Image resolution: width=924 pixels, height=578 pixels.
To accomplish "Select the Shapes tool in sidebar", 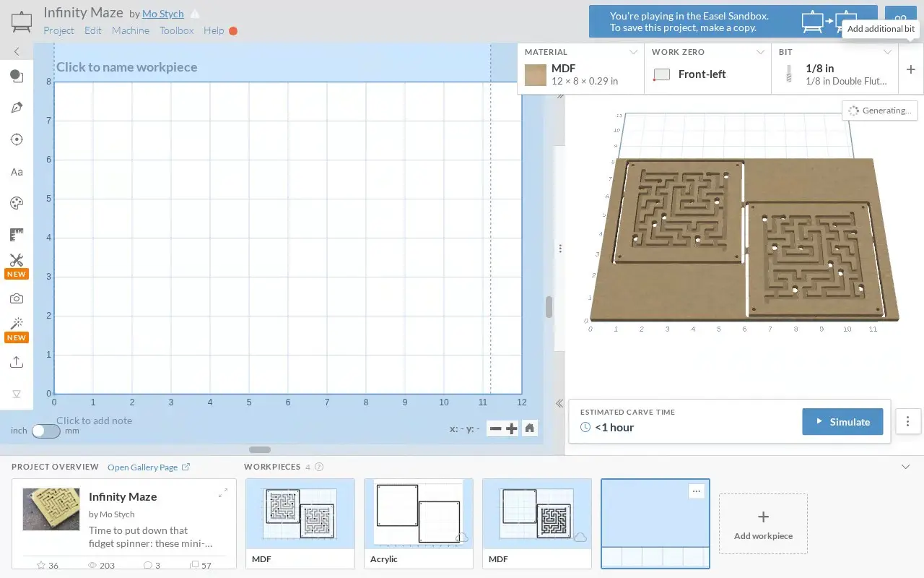I will point(17,76).
